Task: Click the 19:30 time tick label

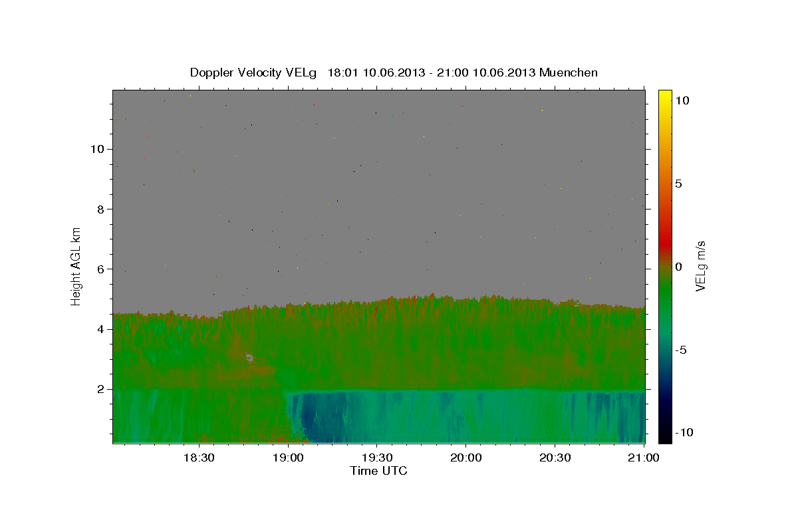Action: click(x=376, y=458)
